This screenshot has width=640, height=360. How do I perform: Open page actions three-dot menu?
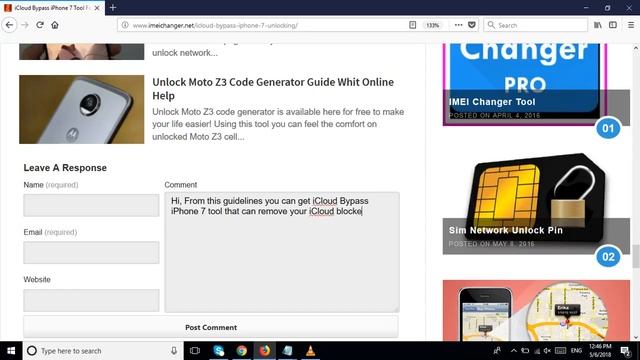(458, 25)
